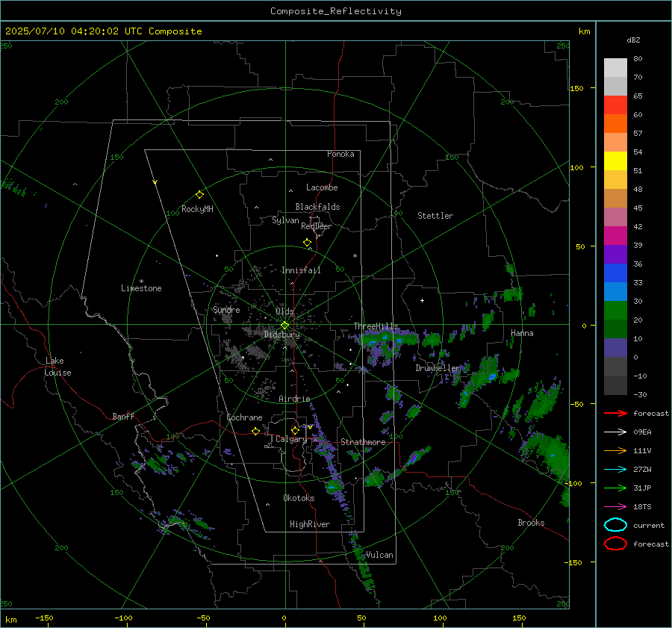Select the yellow 51-54 dBZ swatch
This screenshot has width=672, height=628.
coord(615,161)
